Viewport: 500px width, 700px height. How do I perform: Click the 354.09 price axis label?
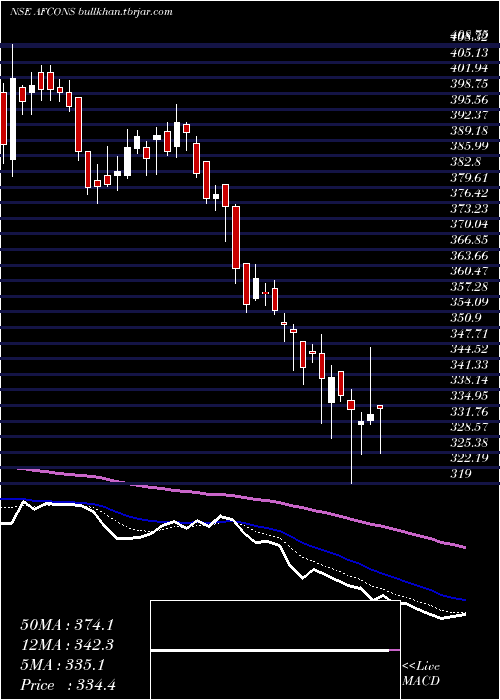click(468, 303)
